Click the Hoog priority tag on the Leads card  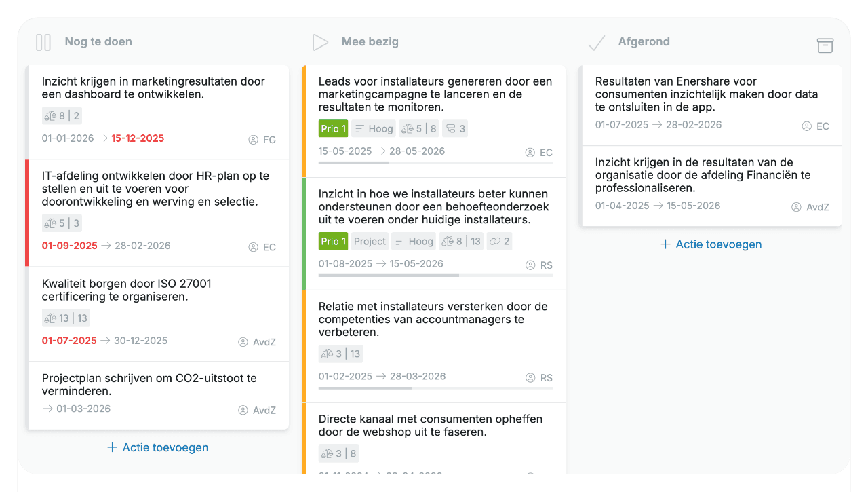point(374,129)
